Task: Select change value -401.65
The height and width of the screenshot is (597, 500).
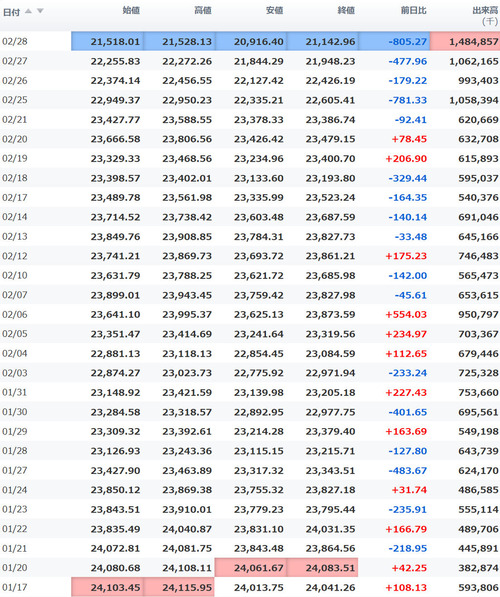Action: 407,412
